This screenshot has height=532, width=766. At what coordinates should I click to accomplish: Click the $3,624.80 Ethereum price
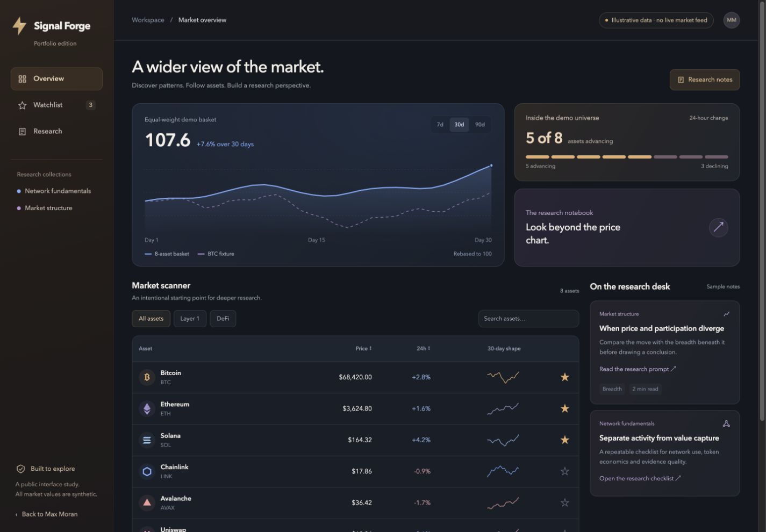point(357,408)
